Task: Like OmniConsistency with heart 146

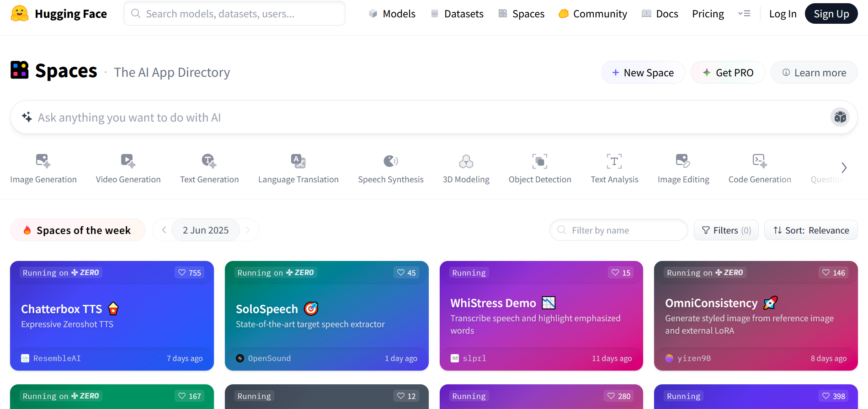Action: [x=834, y=273]
